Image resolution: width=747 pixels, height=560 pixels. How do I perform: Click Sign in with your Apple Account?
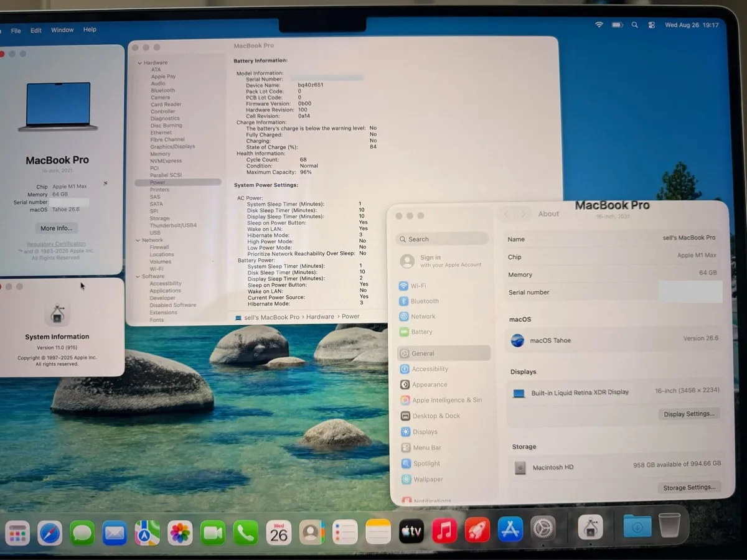pyautogui.click(x=441, y=261)
